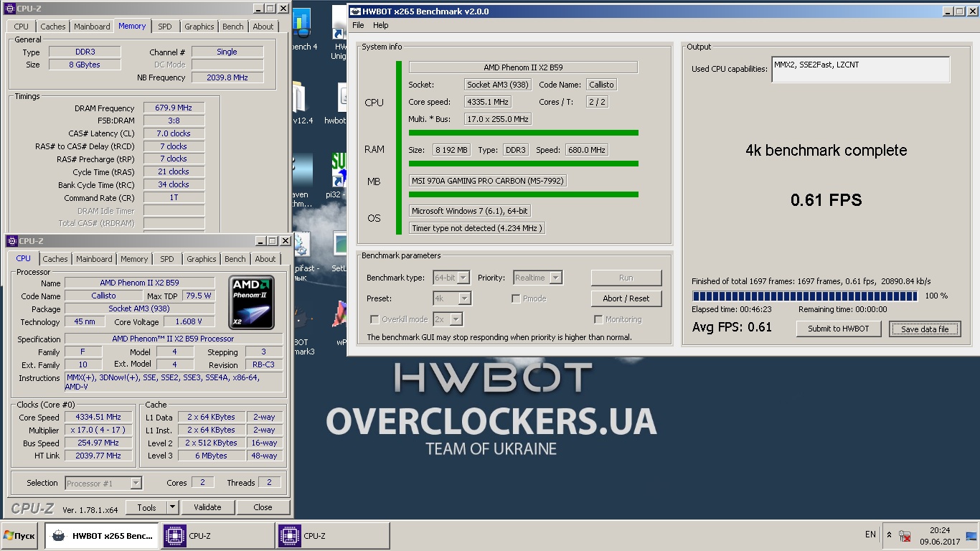Open Caches tab in the lower CPU-Z window
Image resolution: width=980 pixels, height=551 pixels.
tap(55, 259)
